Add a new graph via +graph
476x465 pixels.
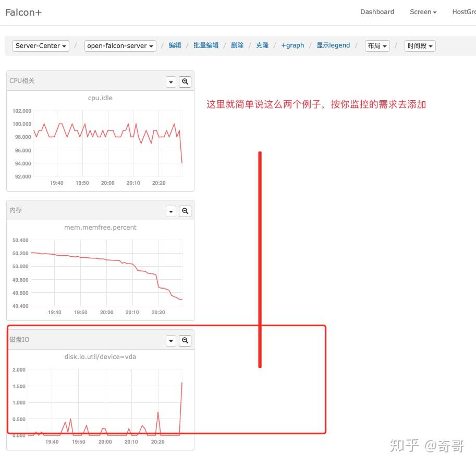292,45
